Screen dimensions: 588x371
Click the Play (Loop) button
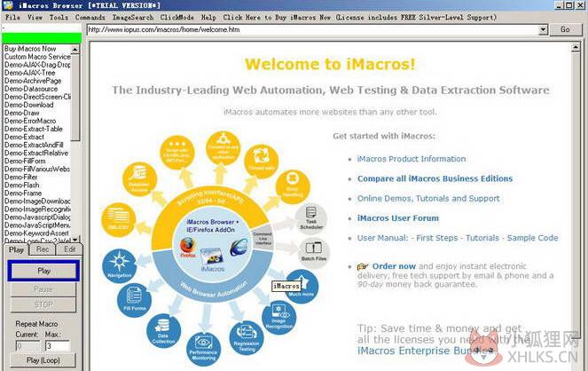(x=43, y=360)
